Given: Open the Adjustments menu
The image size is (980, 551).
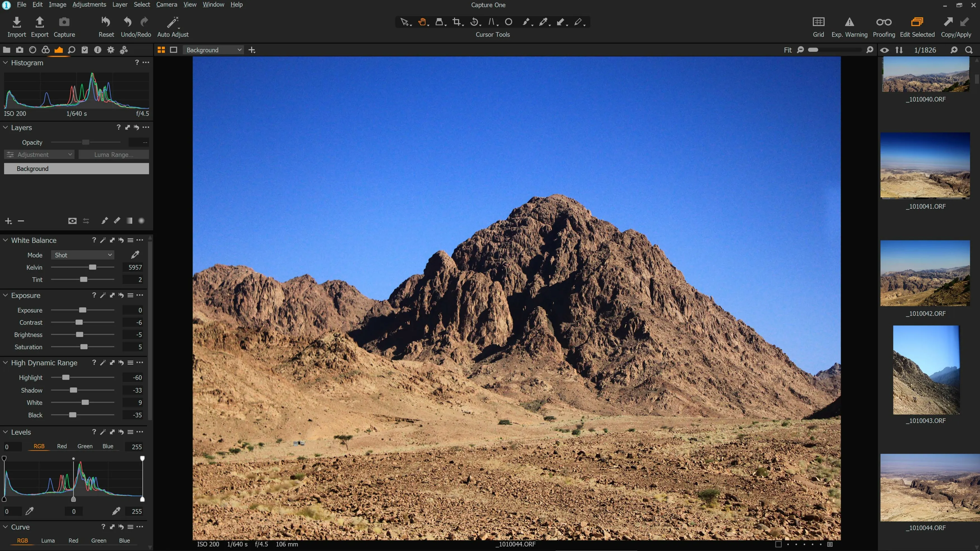Looking at the screenshot, I should tap(89, 4).
